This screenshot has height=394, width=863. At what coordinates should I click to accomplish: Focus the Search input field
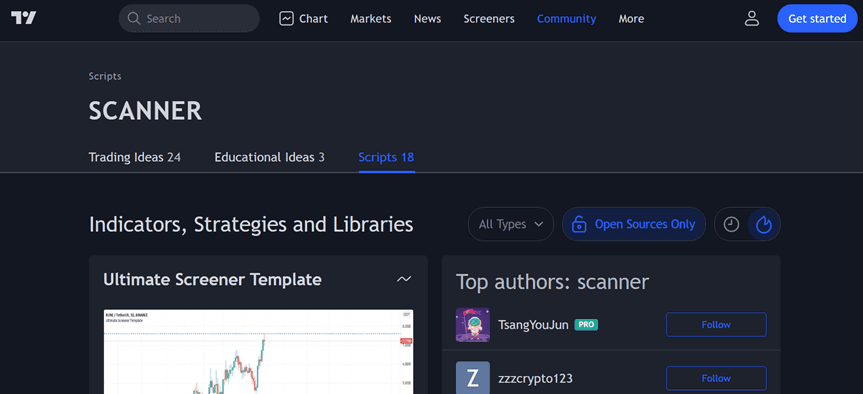[x=189, y=19]
